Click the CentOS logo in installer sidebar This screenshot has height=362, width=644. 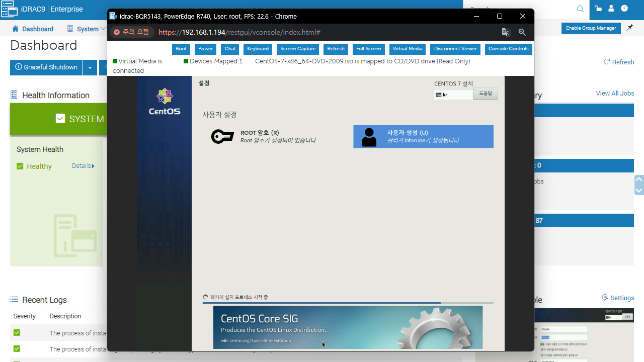(x=165, y=101)
